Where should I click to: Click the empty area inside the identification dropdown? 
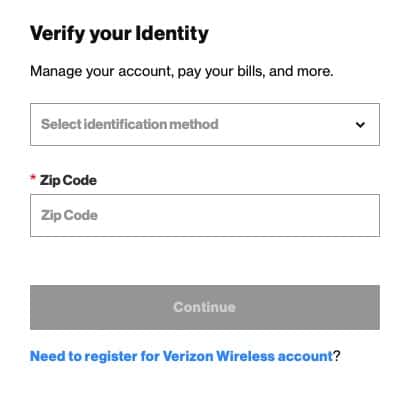pos(285,124)
